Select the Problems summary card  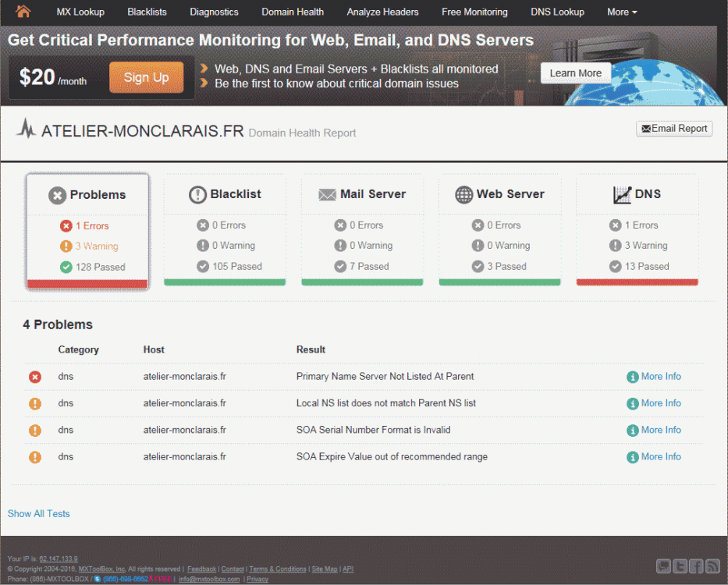(x=87, y=232)
